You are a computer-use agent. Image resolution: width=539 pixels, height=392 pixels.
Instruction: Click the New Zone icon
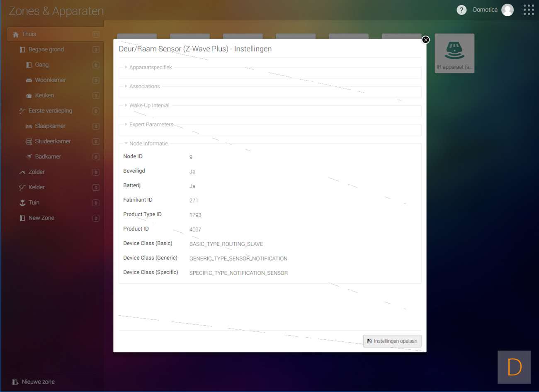22,218
